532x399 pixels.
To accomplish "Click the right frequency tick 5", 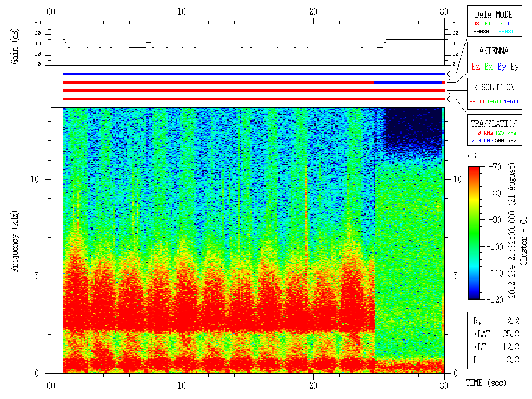I will (x=455, y=276).
